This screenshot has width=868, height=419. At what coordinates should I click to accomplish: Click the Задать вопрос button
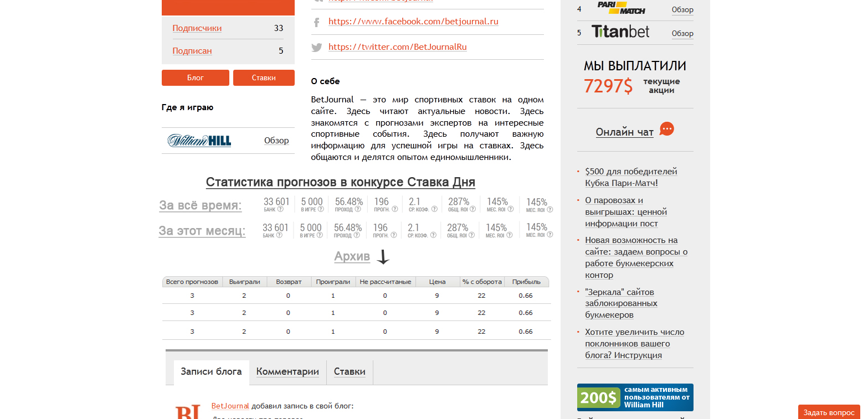tap(829, 412)
